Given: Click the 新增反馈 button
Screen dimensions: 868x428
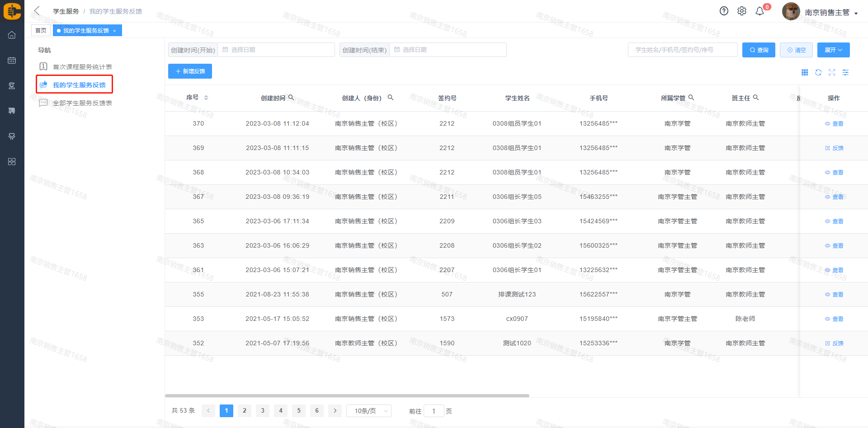Looking at the screenshot, I should pyautogui.click(x=190, y=71).
